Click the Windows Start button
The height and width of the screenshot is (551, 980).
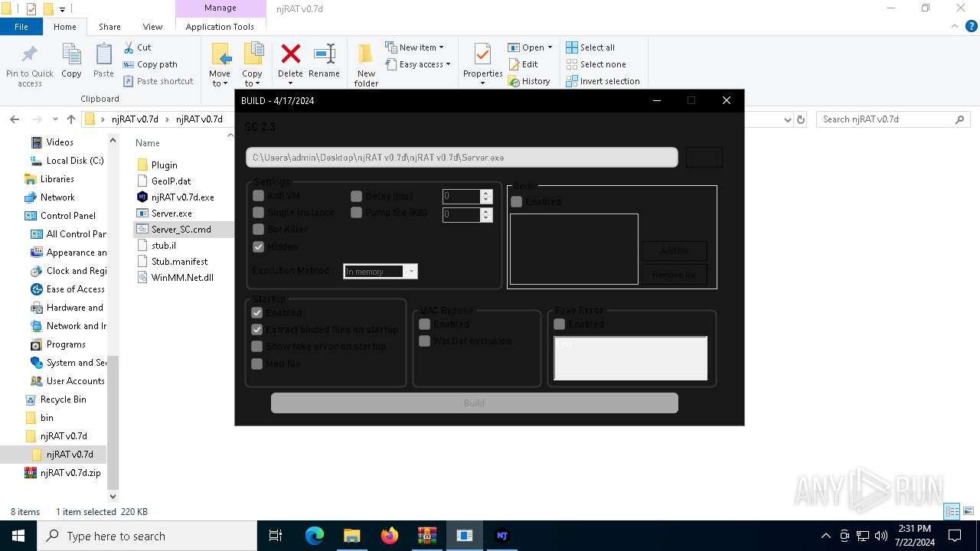tap(18, 536)
